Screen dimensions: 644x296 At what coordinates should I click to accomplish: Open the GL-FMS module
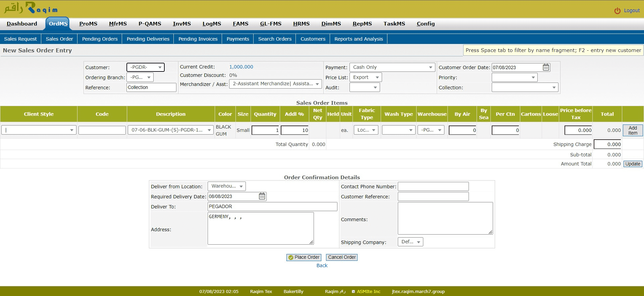pos(271,24)
